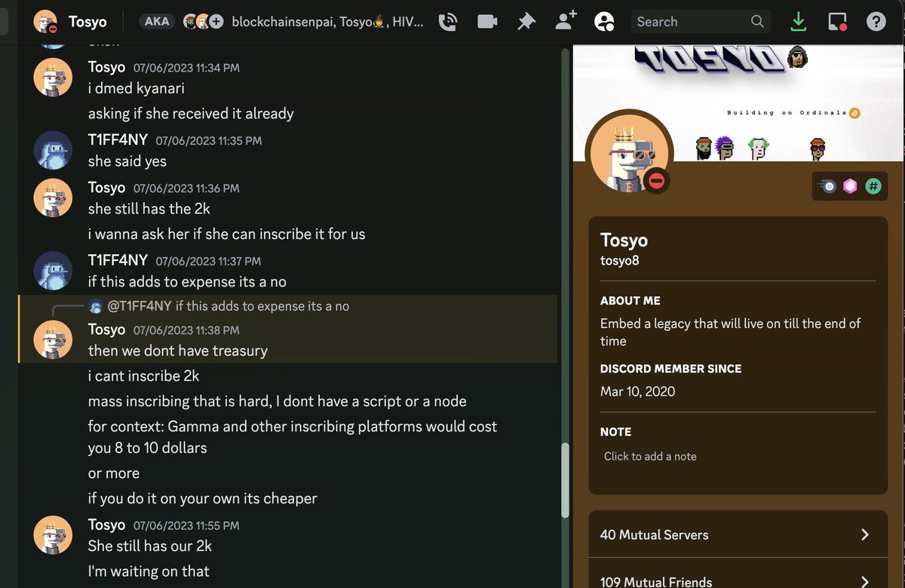905x588 pixels.
Task: Click T1FF4NY username at 11:37 PM message
Action: (x=118, y=261)
